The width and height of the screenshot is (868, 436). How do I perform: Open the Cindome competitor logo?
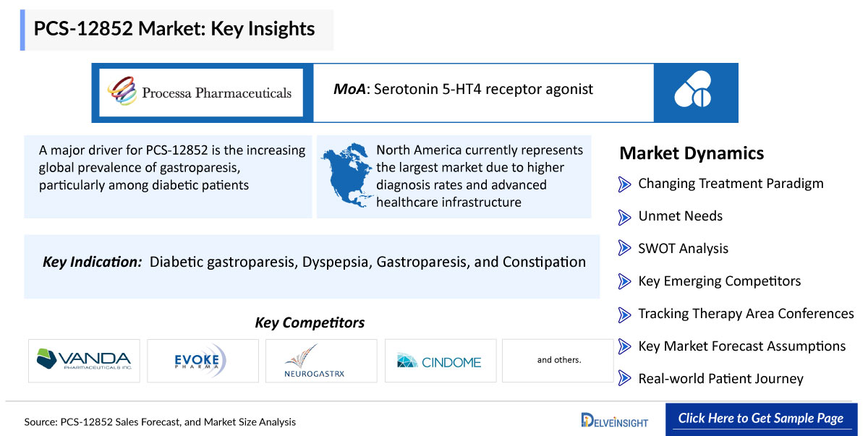click(x=440, y=360)
